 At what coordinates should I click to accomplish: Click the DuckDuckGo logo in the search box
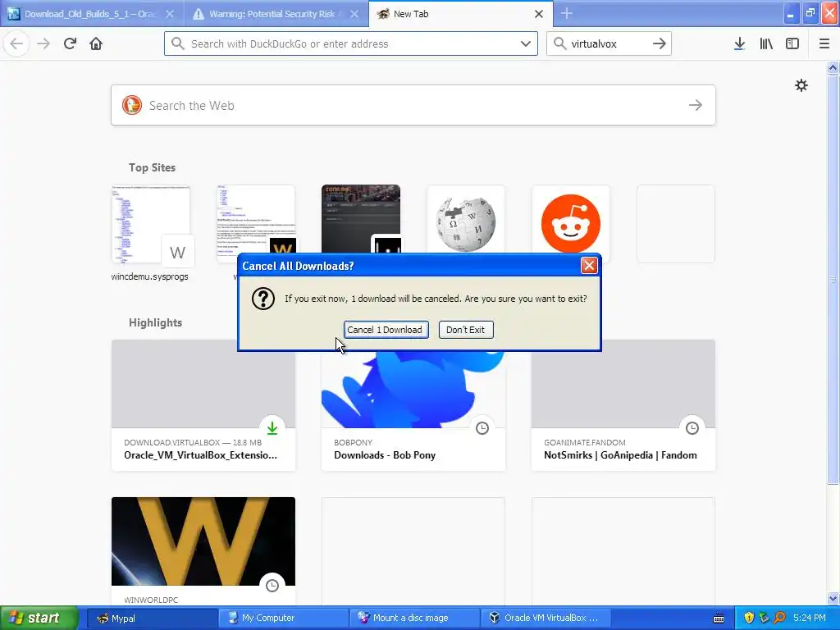pyautogui.click(x=132, y=105)
